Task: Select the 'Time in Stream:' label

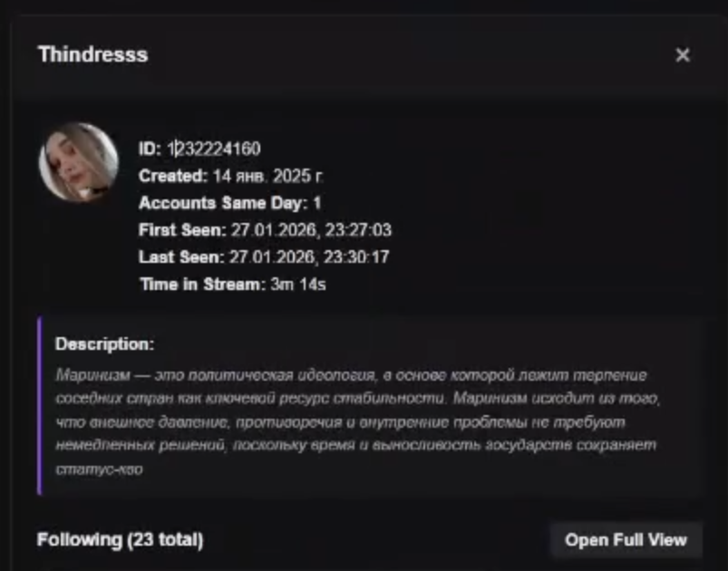Action: (203, 284)
